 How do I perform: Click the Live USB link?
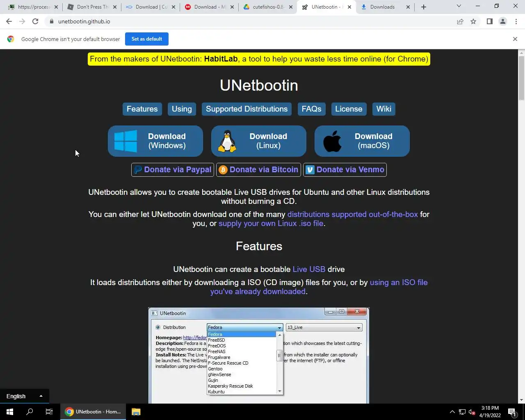(309, 269)
